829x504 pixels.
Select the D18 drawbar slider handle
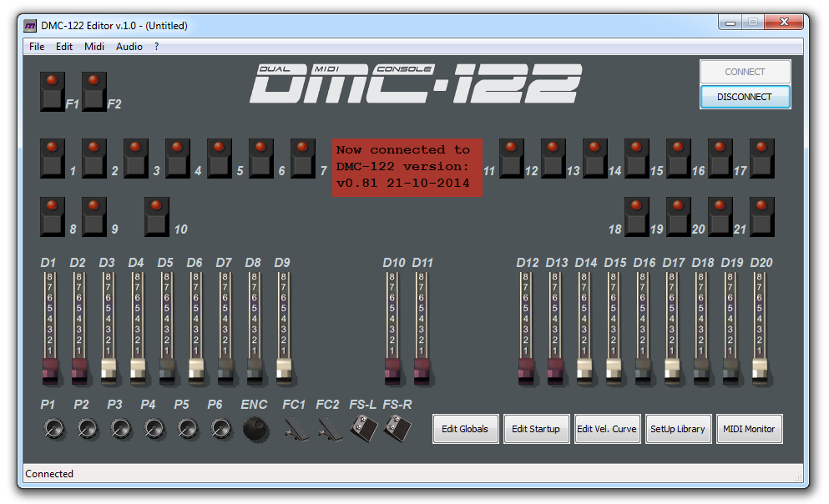click(x=701, y=370)
